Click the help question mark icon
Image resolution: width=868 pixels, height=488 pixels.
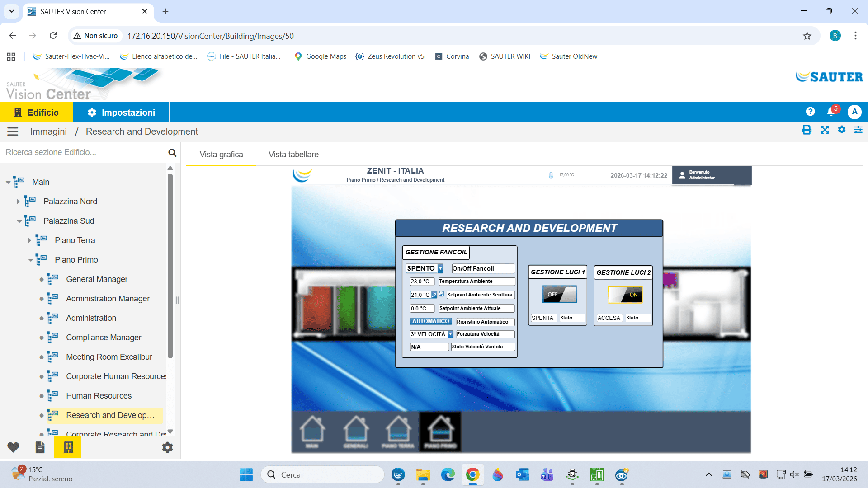pyautogui.click(x=810, y=112)
